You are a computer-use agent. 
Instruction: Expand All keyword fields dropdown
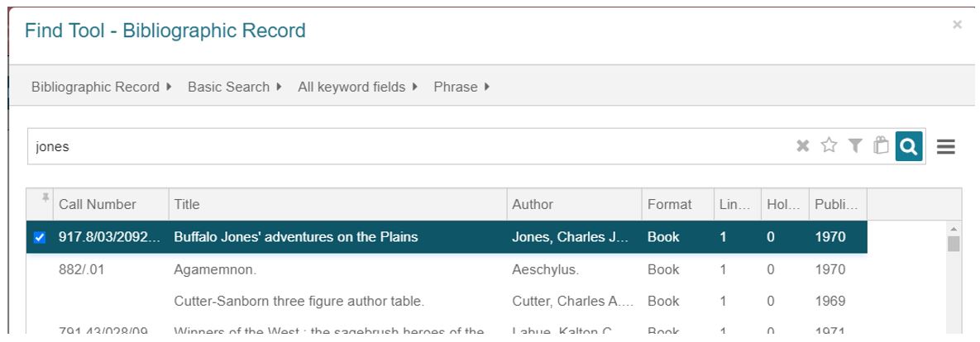357,88
